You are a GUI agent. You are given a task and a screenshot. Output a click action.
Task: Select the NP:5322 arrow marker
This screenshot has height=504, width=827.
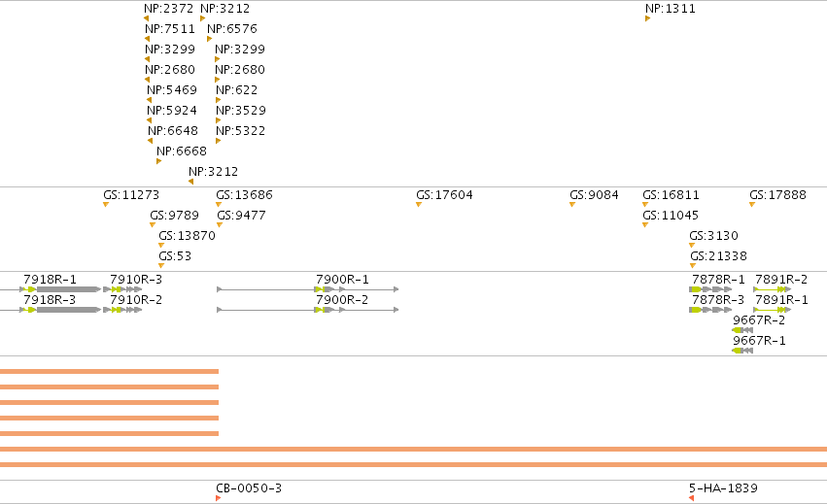pyautogui.click(x=218, y=141)
